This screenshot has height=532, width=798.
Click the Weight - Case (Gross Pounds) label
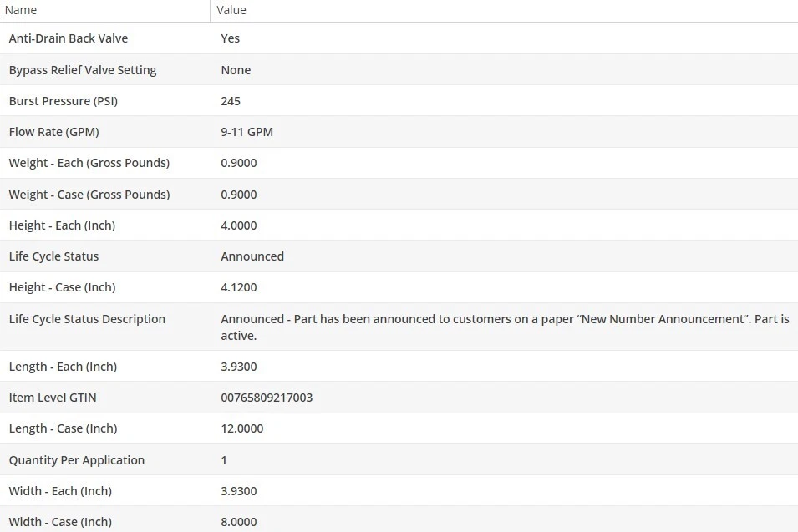[89, 195]
